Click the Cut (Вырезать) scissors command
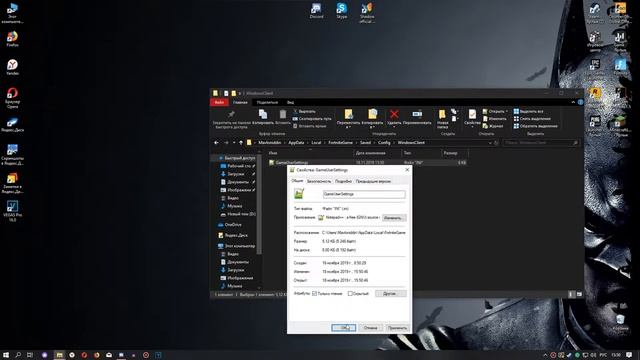640x360 pixels. point(304,111)
